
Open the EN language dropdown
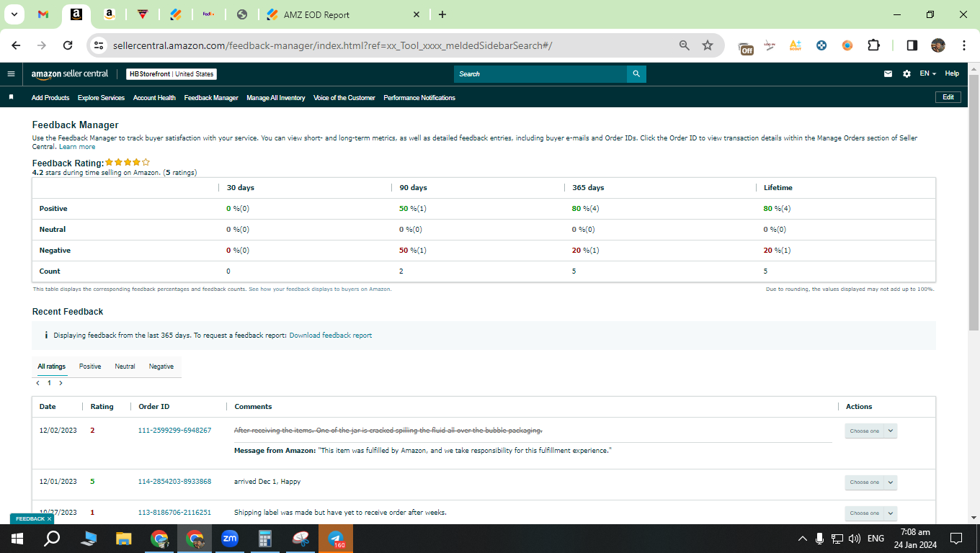(927, 73)
